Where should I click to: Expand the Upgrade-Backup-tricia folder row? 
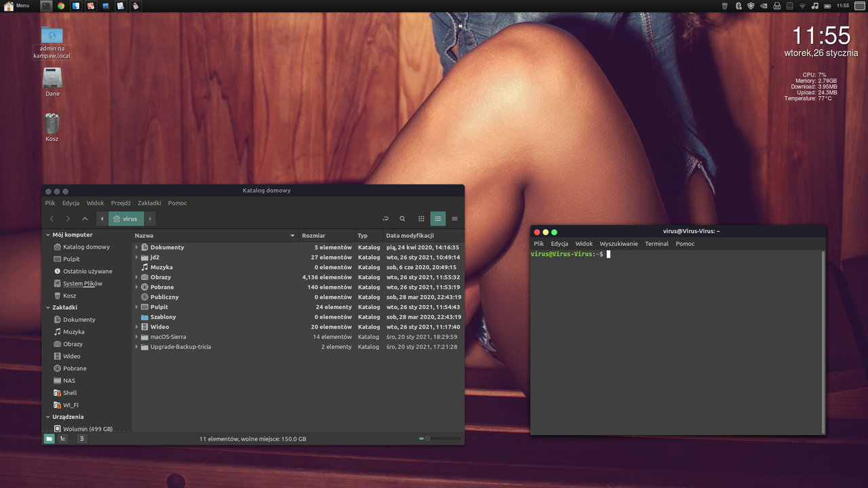(136, 347)
